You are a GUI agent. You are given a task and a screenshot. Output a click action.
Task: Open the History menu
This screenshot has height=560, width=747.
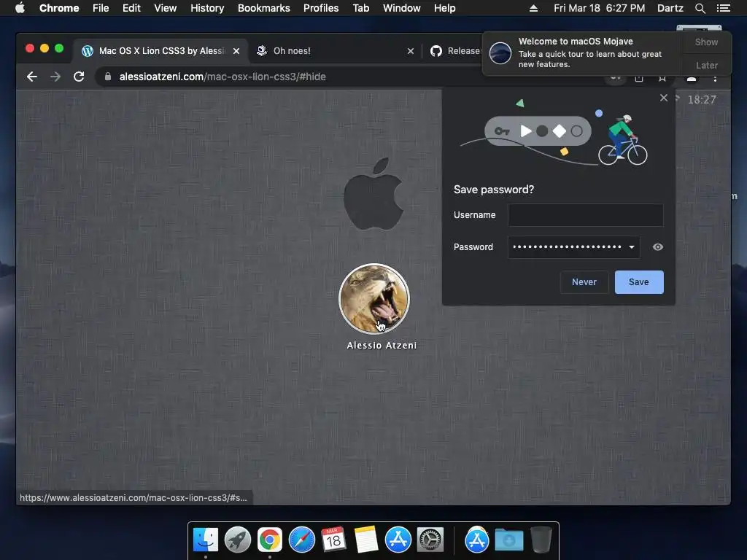(x=207, y=8)
